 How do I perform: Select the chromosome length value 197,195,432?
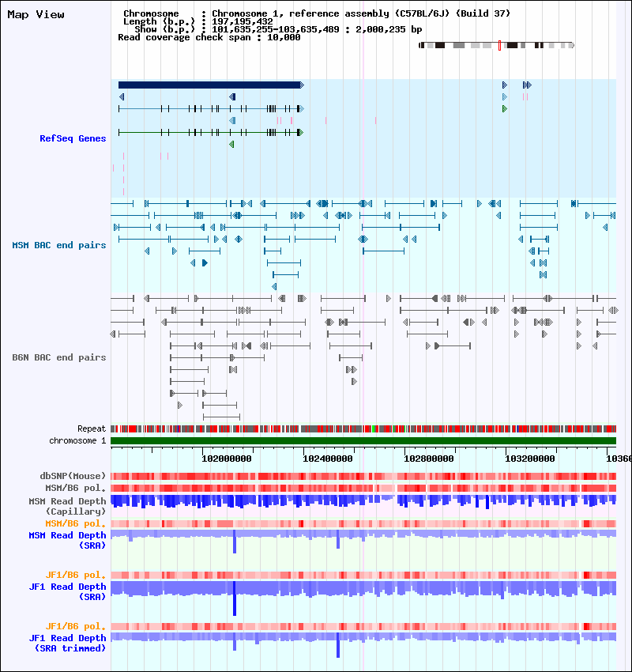pos(243,21)
